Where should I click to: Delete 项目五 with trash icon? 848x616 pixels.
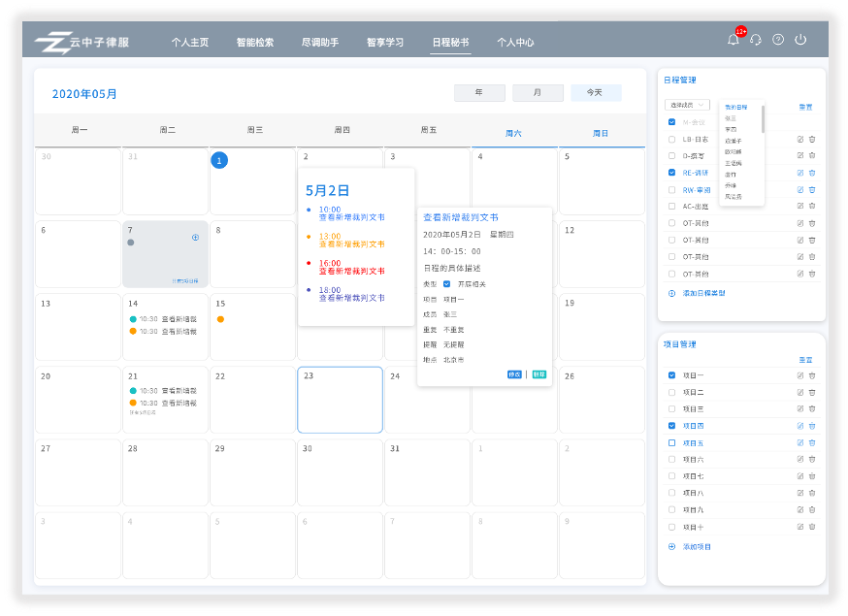pos(812,443)
